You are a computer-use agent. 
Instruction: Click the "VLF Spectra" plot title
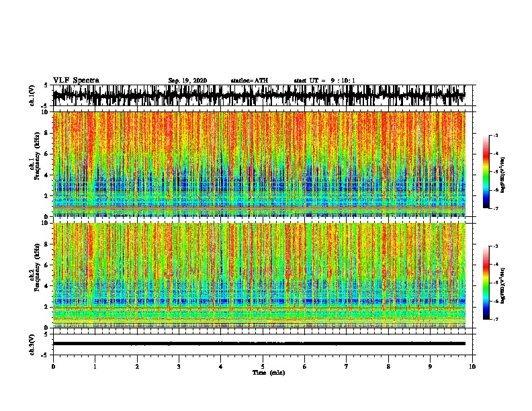76,81
